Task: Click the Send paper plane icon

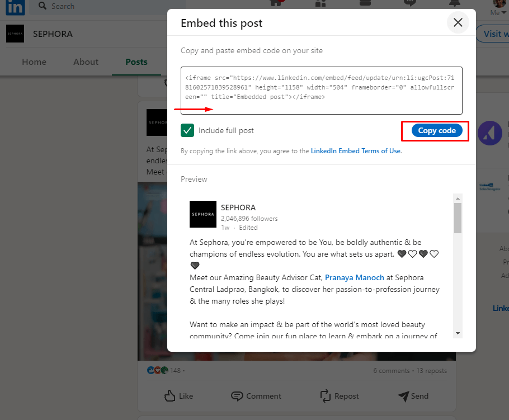Action: 404,396
